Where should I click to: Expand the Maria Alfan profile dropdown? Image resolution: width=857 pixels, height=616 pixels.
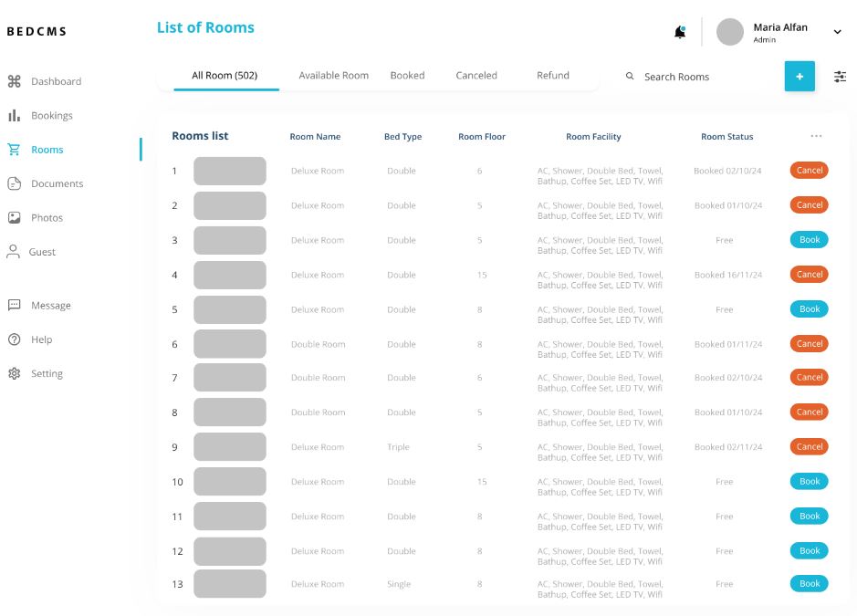[x=837, y=32]
